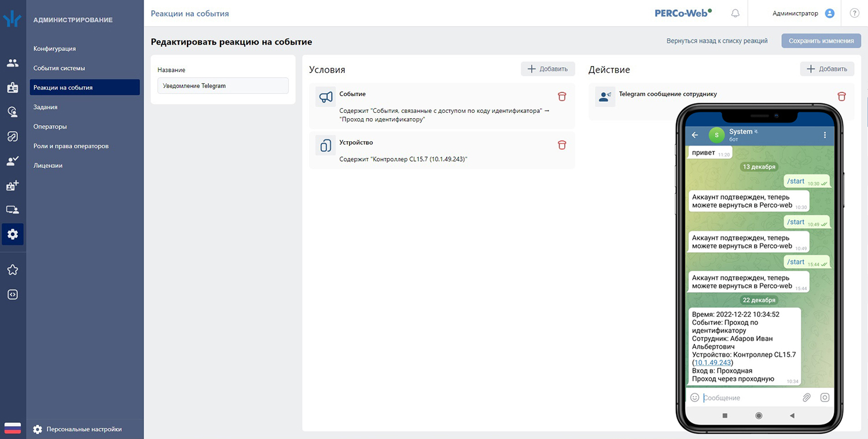This screenshot has width=868, height=439.
Task: Click the megaphone icon of Событие condition
Action: click(x=326, y=97)
